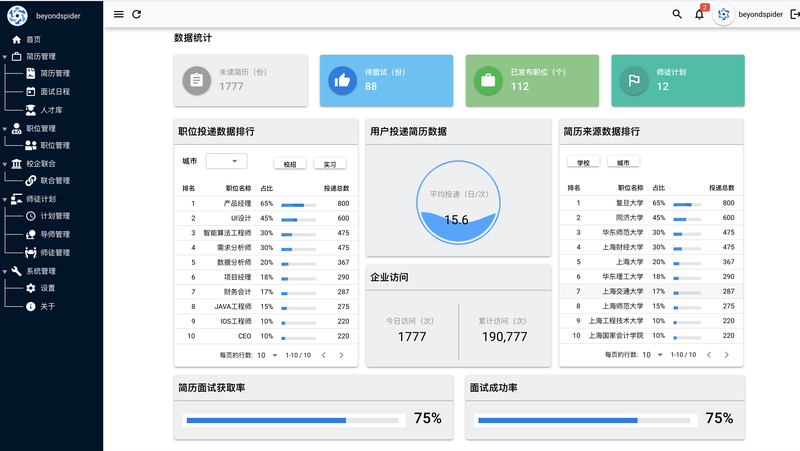Toggle the 学校 source filter

tap(583, 162)
